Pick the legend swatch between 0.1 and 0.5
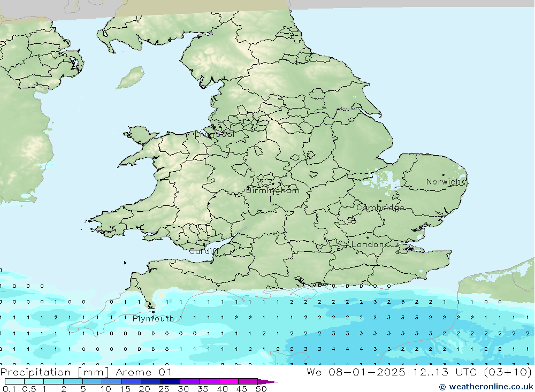The image size is (535, 392). (14, 381)
